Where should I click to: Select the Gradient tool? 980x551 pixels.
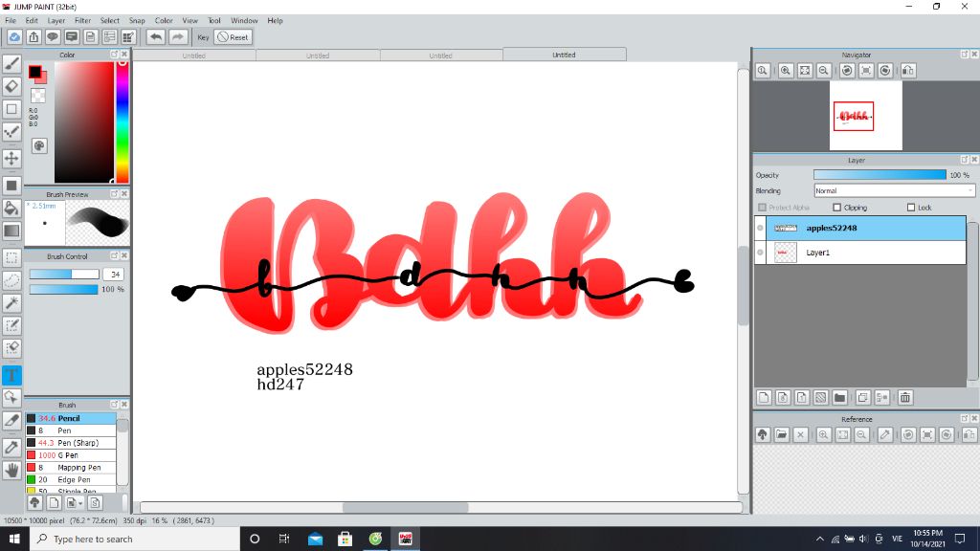tap(11, 231)
